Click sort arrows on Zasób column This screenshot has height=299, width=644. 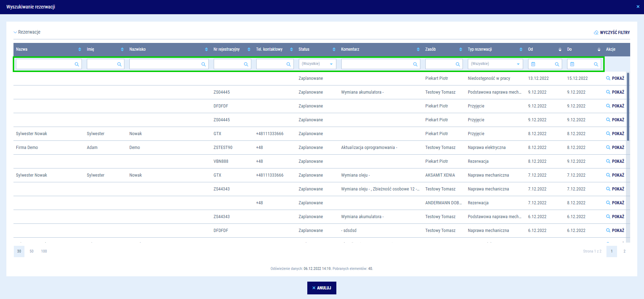(460, 49)
